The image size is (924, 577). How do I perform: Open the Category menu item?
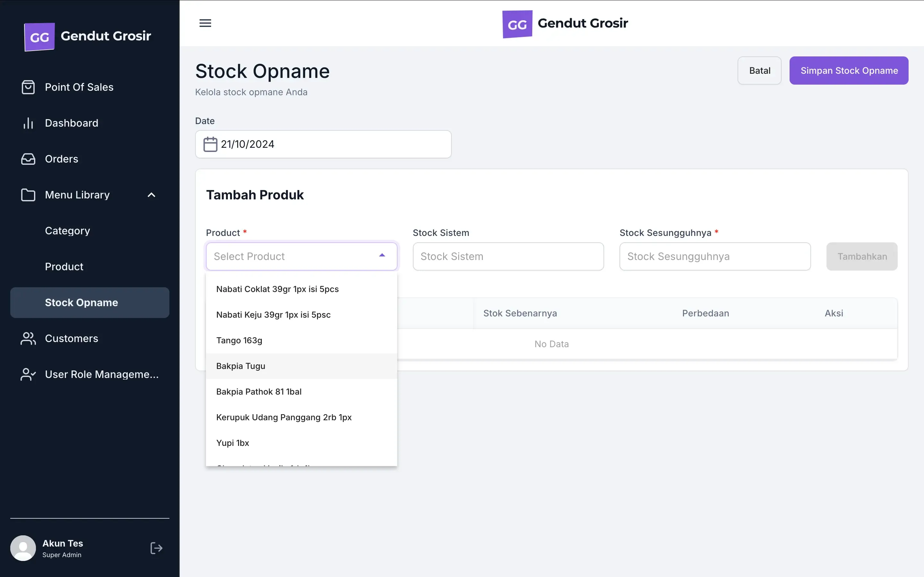point(68,231)
